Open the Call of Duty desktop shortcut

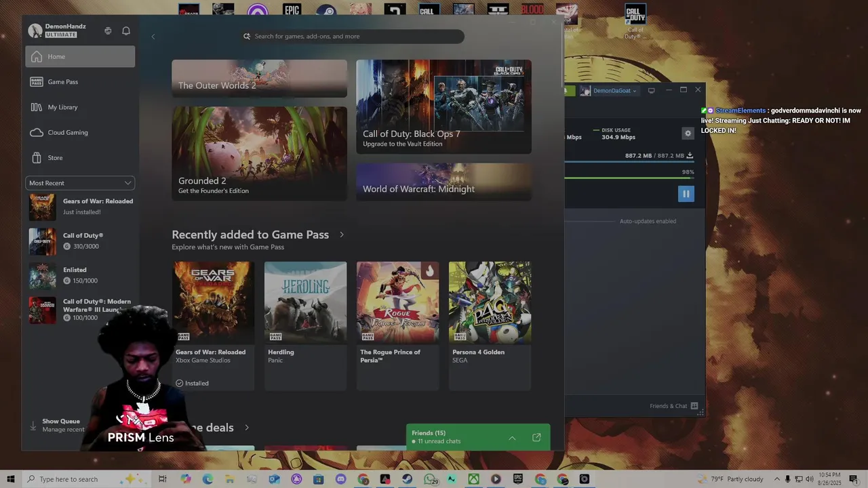click(635, 20)
